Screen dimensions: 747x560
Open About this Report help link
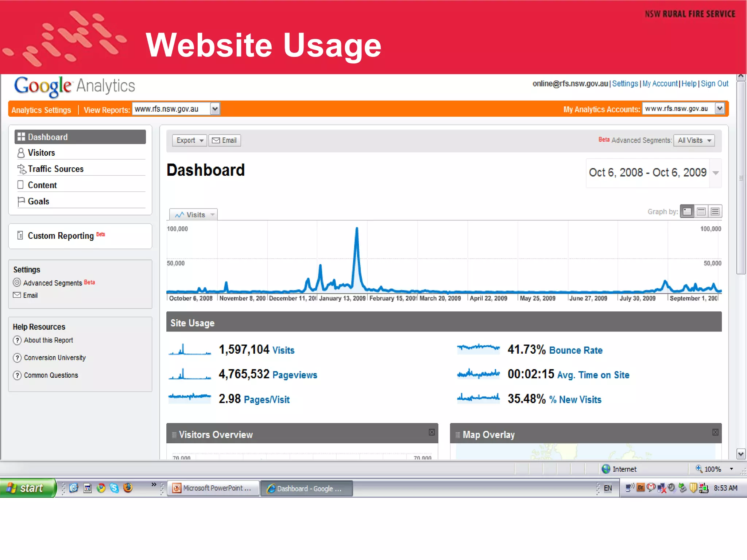49,340
